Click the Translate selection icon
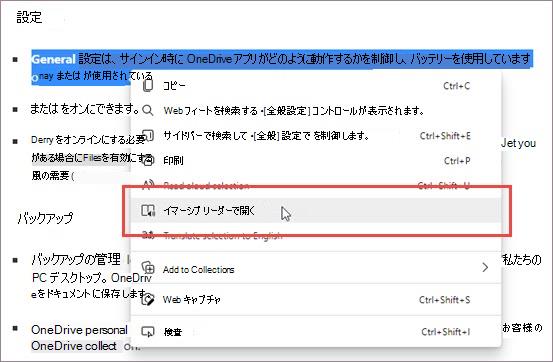553x362 pixels. coord(148,235)
